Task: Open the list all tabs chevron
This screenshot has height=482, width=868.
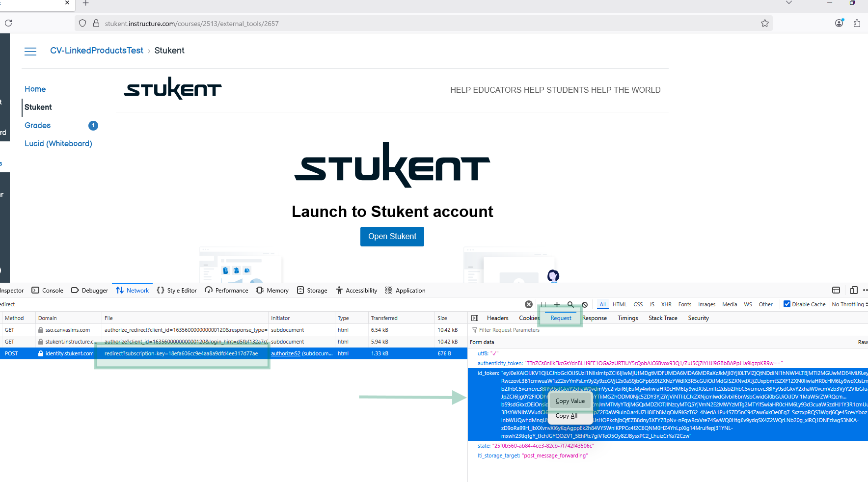Action: (x=789, y=3)
